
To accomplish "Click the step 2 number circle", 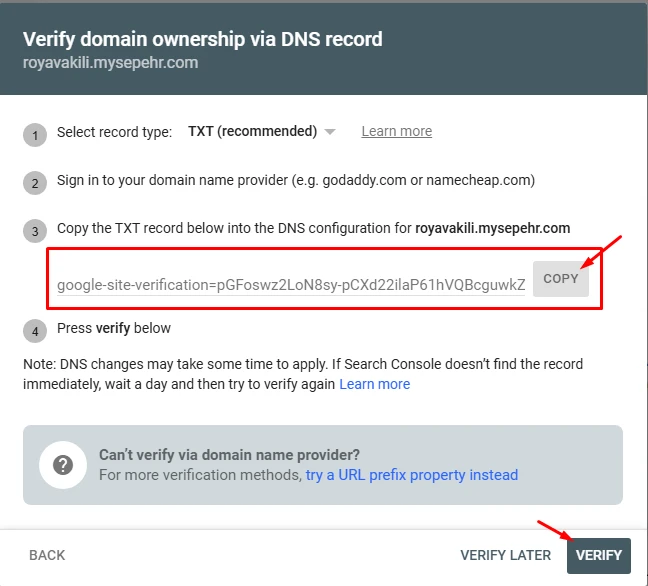I will point(35,183).
